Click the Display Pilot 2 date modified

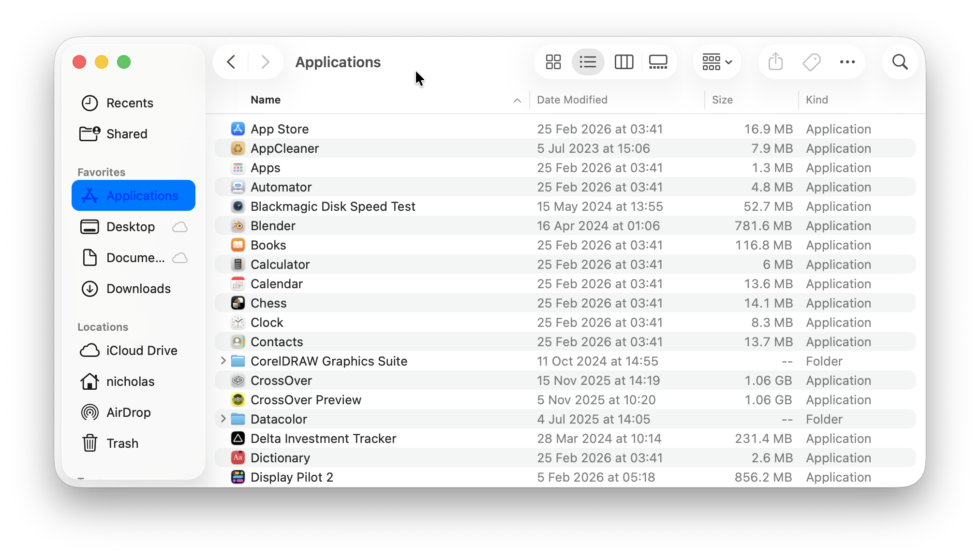click(x=596, y=477)
